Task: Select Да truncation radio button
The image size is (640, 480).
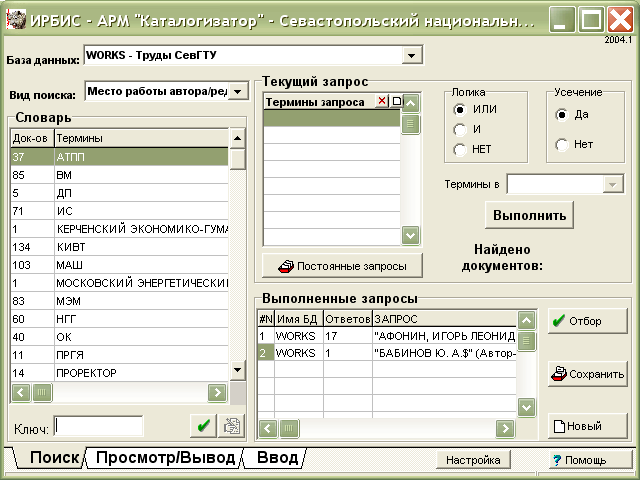Action: pos(562,115)
